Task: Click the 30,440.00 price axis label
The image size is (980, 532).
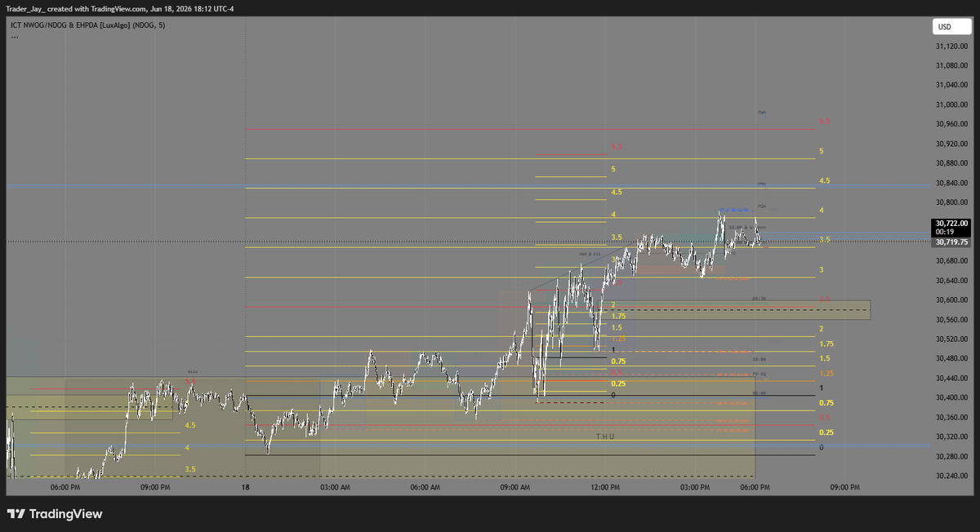Action: click(952, 379)
